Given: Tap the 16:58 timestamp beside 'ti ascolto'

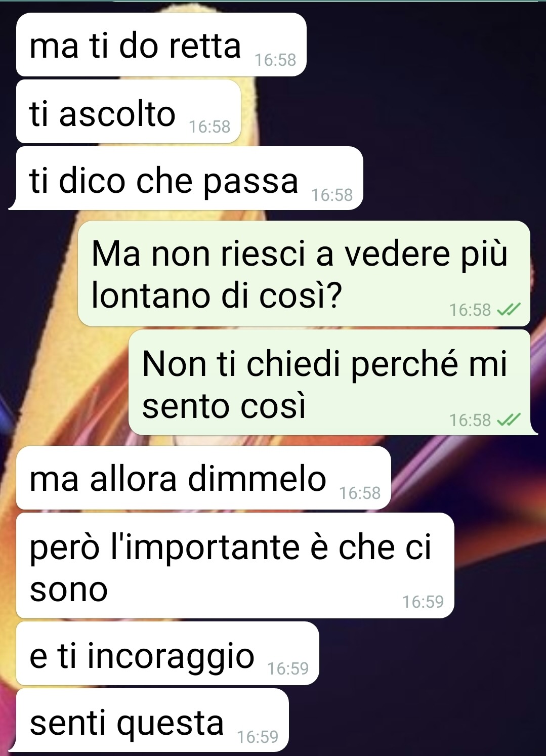Looking at the screenshot, I should pyautogui.click(x=209, y=127).
